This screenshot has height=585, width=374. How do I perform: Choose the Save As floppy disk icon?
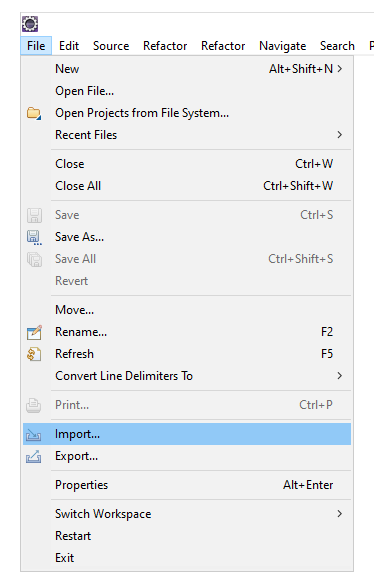[34, 237]
